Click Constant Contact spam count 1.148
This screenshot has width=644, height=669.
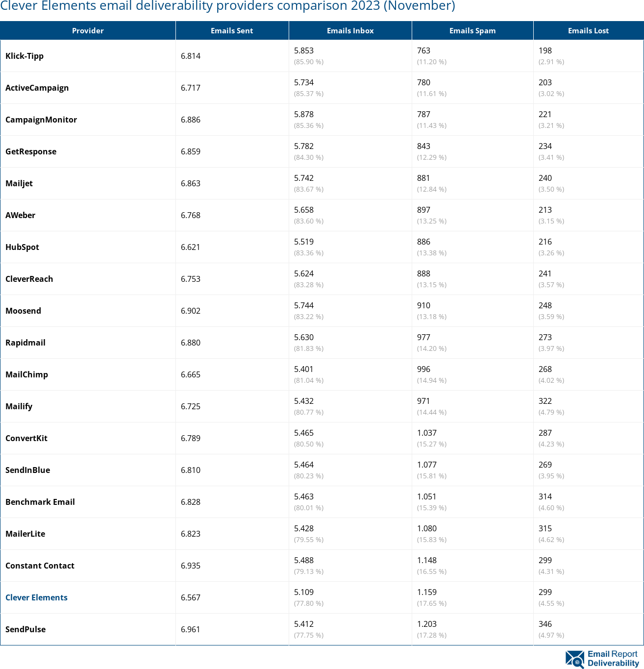coord(427,560)
